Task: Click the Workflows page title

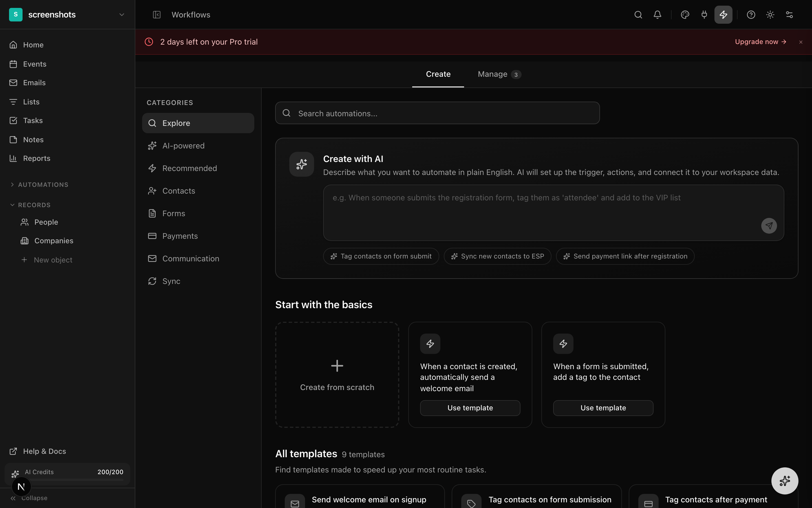Action: (191, 15)
